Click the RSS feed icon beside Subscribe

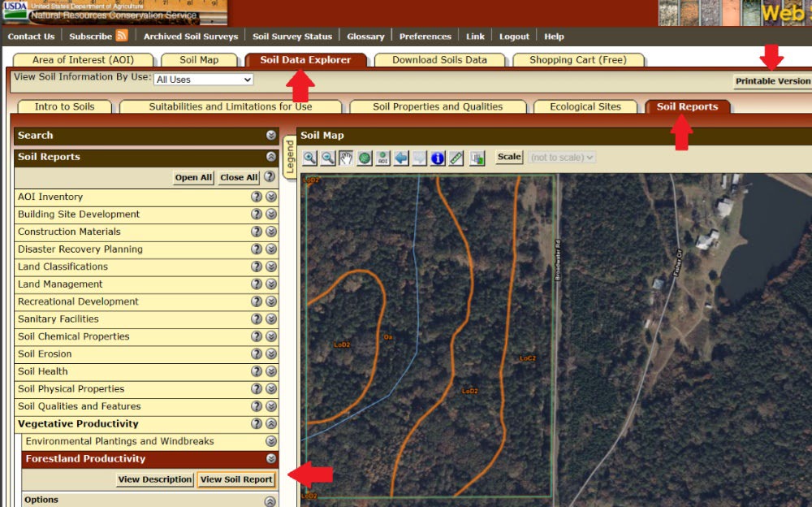122,36
